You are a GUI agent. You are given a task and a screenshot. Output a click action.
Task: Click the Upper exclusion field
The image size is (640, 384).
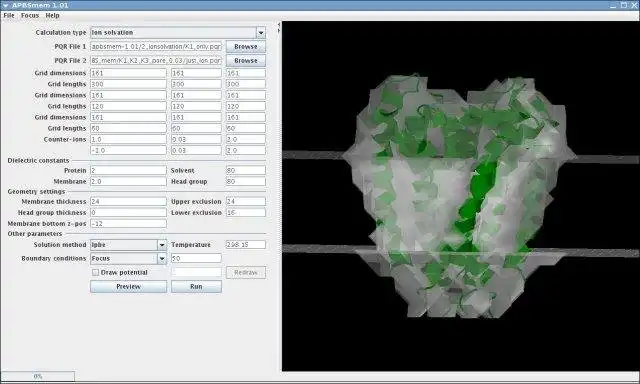246,202
